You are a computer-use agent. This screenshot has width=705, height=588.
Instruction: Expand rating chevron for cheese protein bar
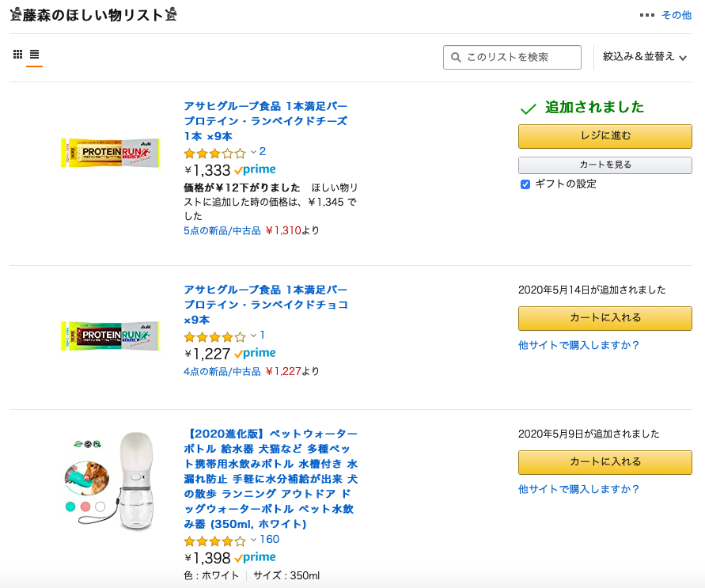click(x=253, y=152)
